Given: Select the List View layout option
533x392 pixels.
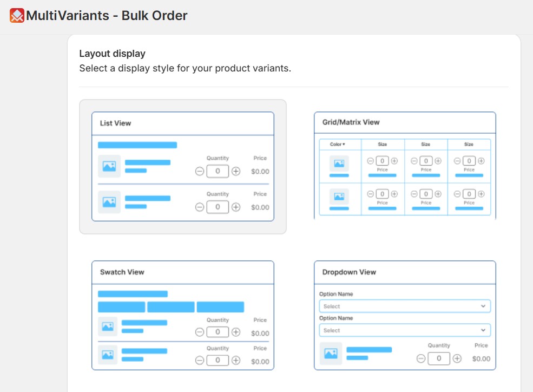Looking at the screenshot, I should [x=182, y=166].
